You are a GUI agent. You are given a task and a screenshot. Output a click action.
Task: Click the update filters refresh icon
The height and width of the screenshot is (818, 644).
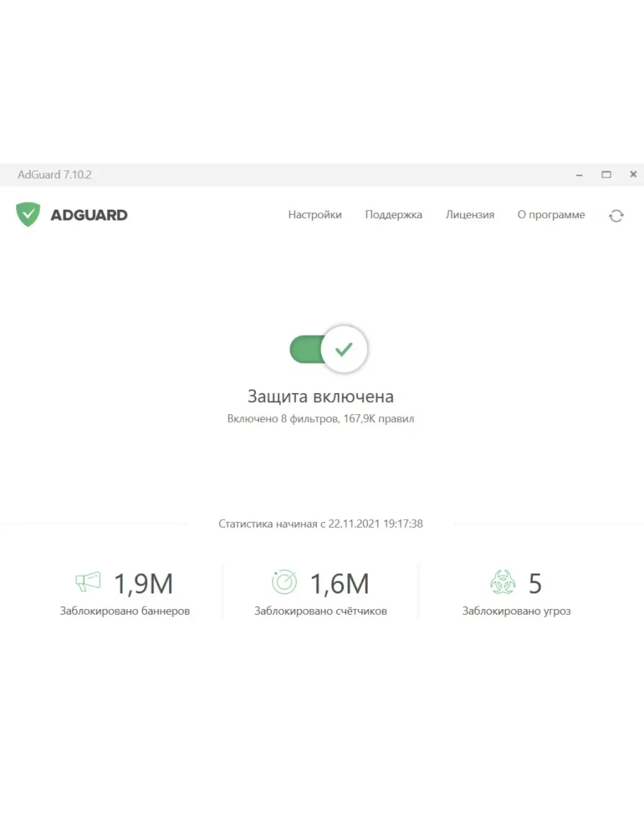pyautogui.click(x=616, y=216)
